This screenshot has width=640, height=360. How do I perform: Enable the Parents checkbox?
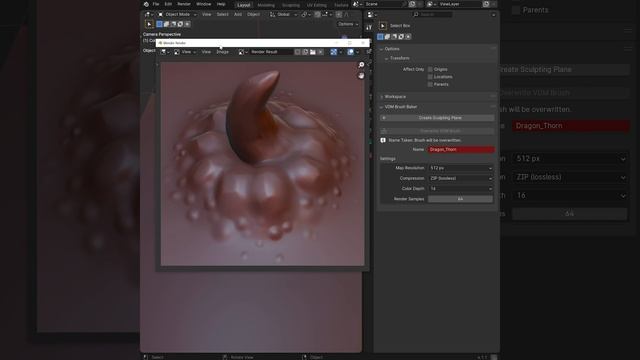430,84
